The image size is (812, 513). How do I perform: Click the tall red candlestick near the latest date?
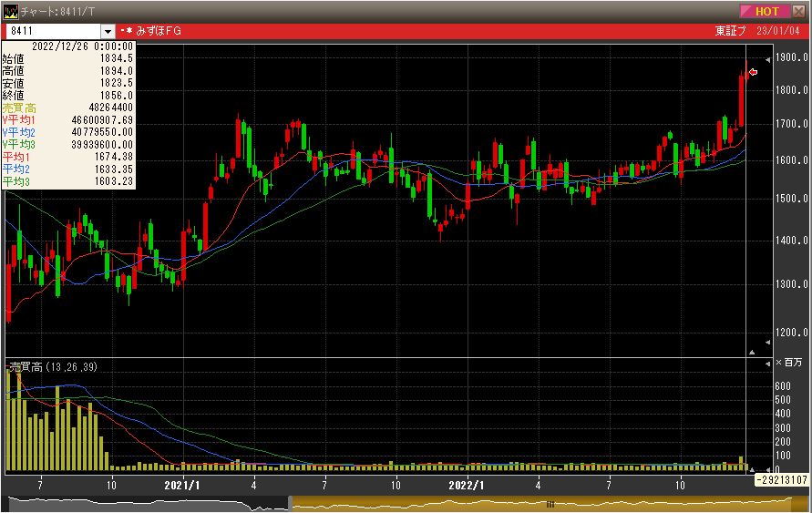(x=741, y=100)
